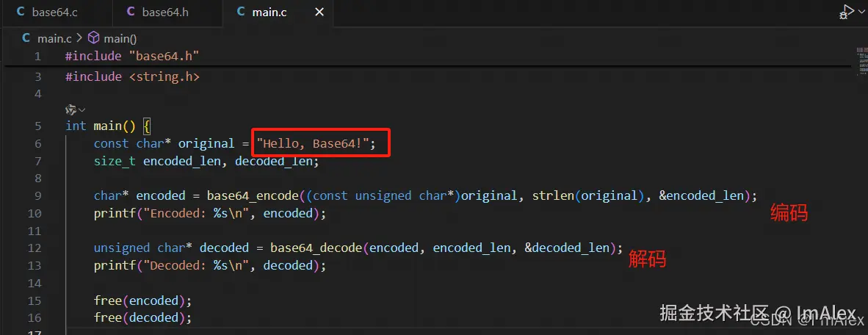The height and width of the screenshot is (335, 868).
Task: Click the main function name on line 5
Action: [x=107, y=126]
